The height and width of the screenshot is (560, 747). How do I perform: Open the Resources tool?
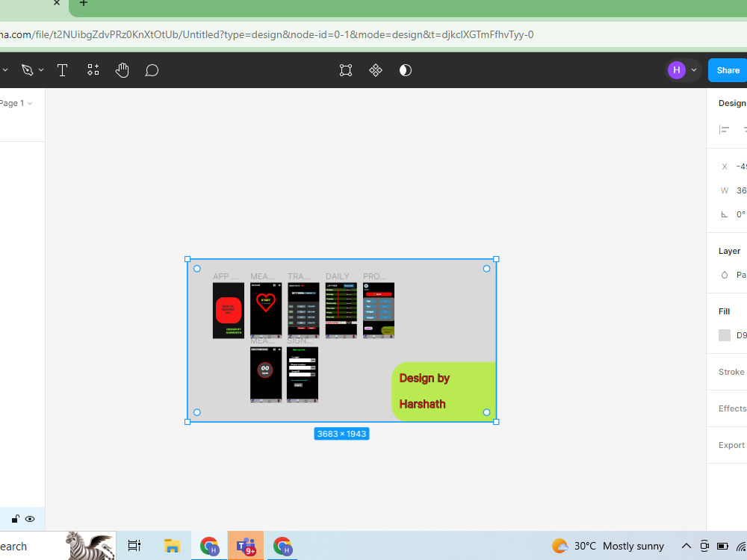[x=93, y=70]
